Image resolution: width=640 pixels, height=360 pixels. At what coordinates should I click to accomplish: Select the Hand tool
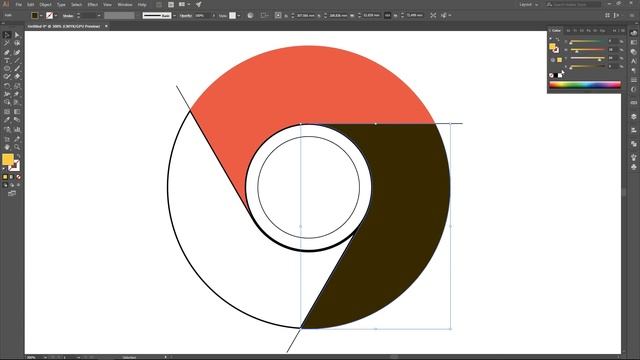click(7, 147)
